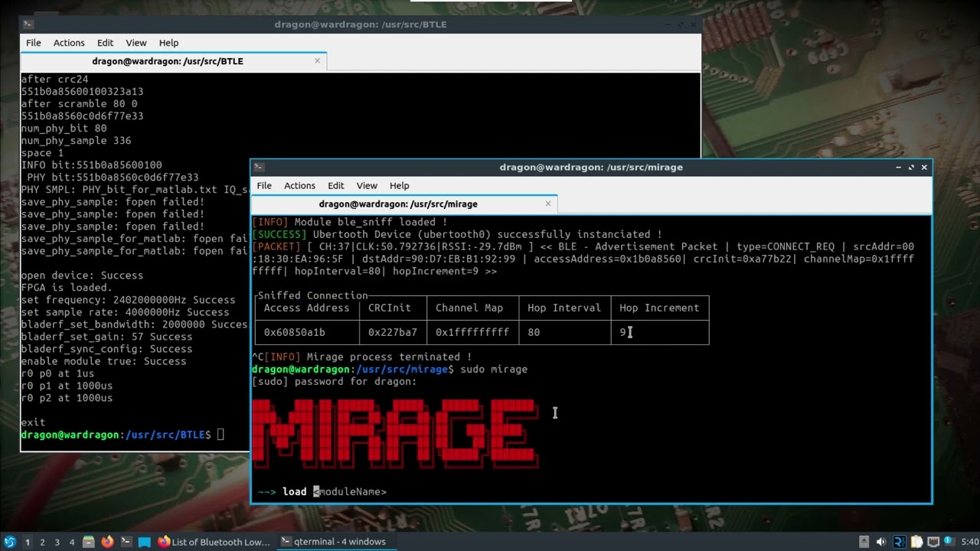The height and width of the screenshot is (551, 980).
Task: Minimize the mirage terminal window
Action: (x=898, y=167)
